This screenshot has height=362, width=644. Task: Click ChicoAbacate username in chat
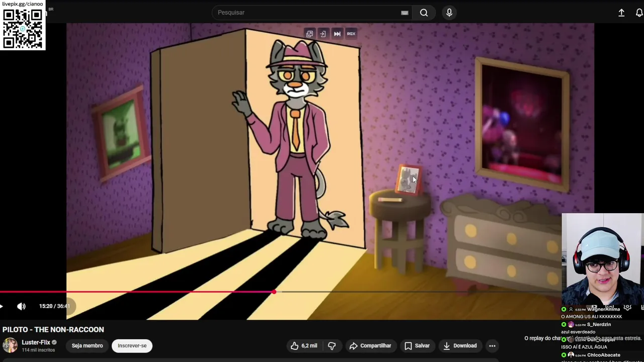click(604, 355)
